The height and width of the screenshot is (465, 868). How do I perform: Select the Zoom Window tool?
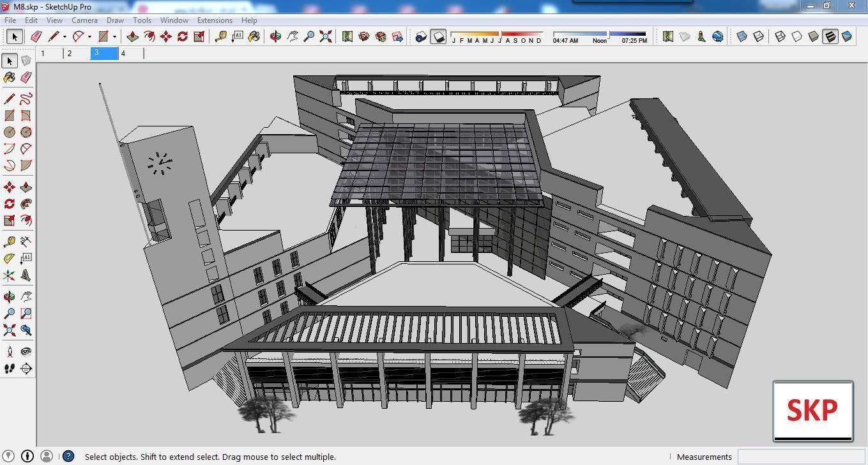point(26,314)
